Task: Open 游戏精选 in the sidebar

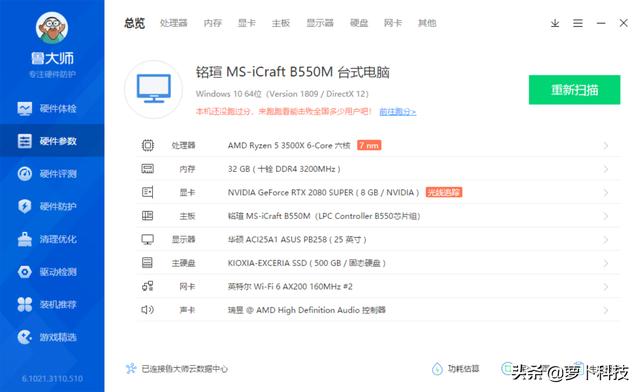Action: [x=52, y=337]
